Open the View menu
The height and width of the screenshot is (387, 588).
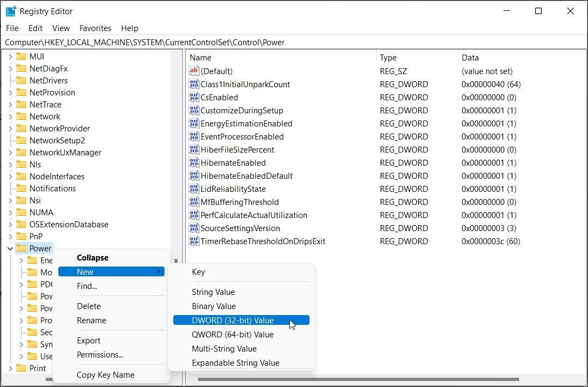60,28
